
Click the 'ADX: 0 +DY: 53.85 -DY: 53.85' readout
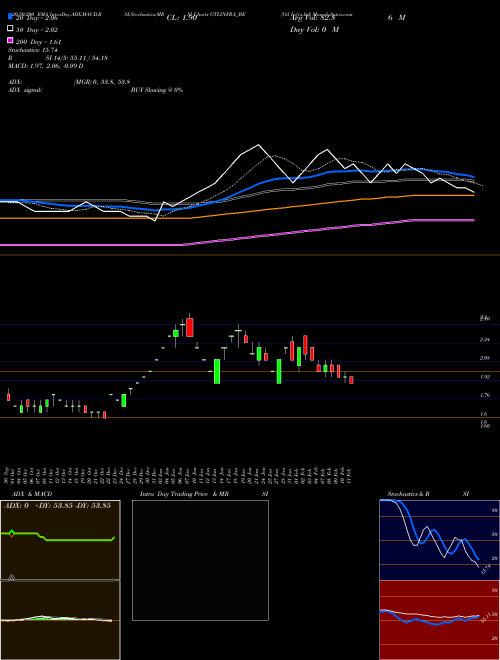point(57,505)
